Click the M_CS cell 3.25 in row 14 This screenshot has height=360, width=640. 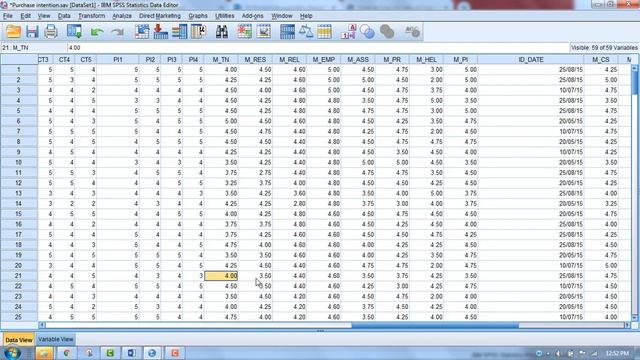click(601, 204)
